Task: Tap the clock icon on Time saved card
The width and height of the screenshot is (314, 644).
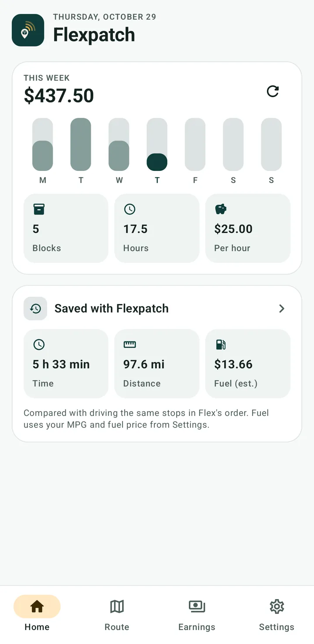Action: [x=39, y=344]
